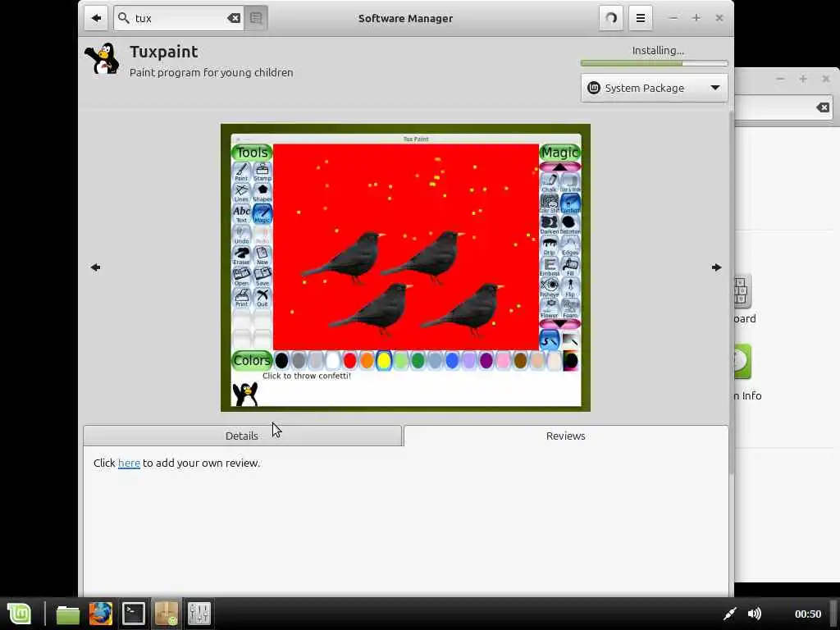Open the mixer settings taskbar entry

[x=199, y=614]
